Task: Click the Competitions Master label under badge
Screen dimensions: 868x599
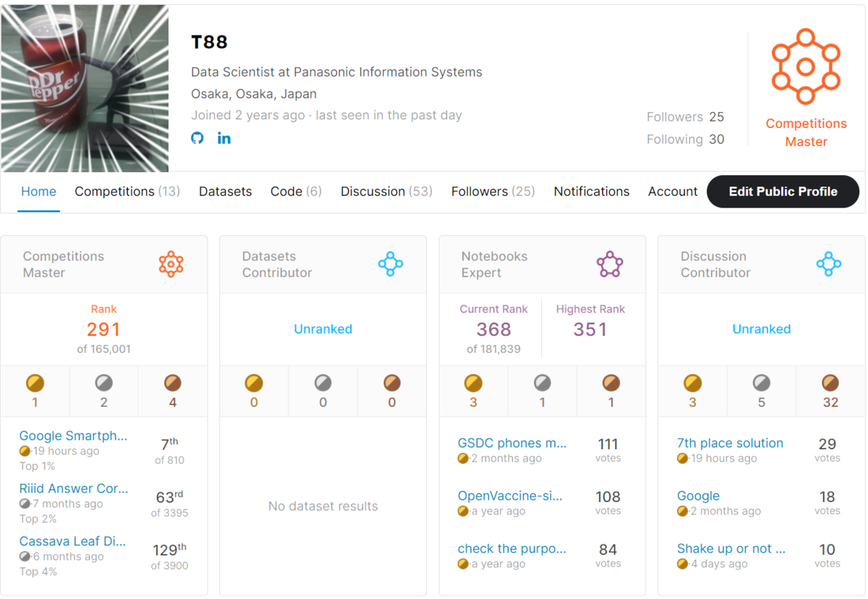Action: pos(806,132)
